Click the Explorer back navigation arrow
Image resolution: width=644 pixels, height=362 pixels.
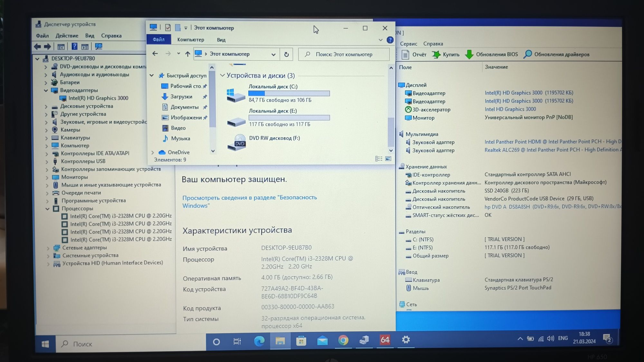[155, 54]
